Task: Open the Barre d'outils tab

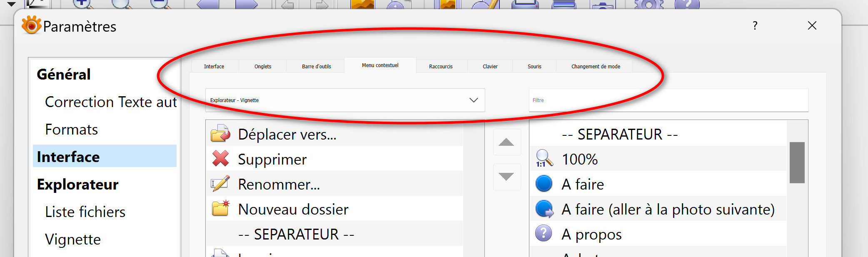Action: (317, 67)
